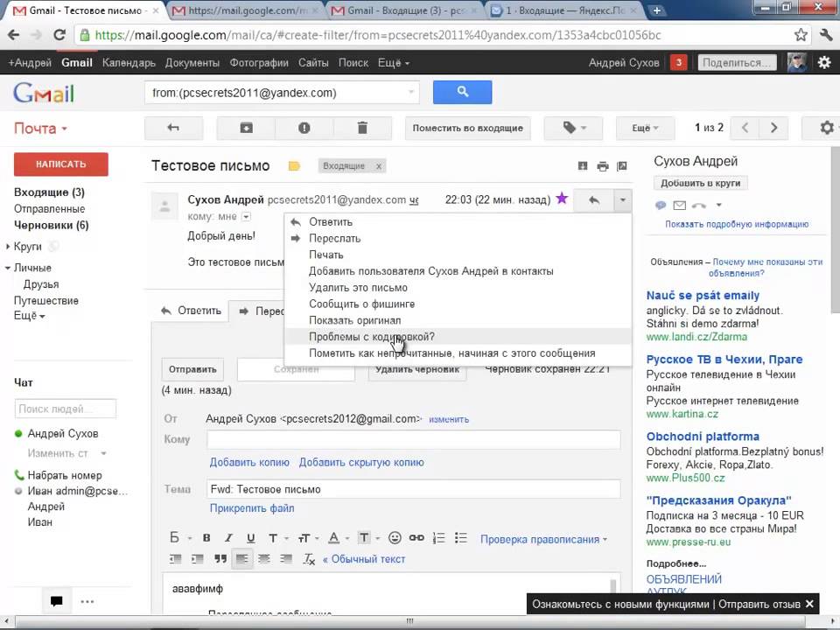840x630 pixels.
Task: Delete the message using the trash icon
Action: tap(362, 128)
